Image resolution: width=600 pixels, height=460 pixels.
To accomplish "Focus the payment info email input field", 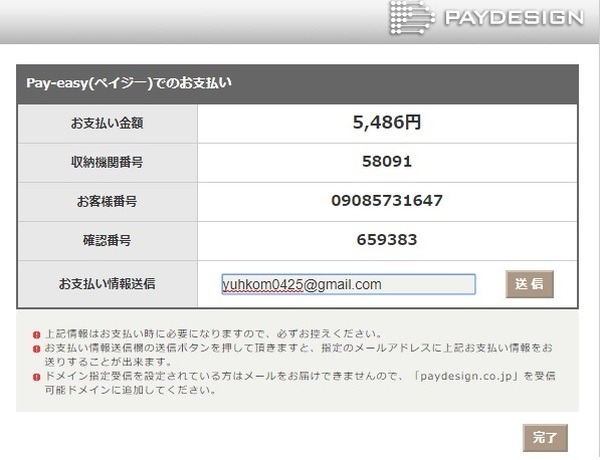I will click(349, 284).
